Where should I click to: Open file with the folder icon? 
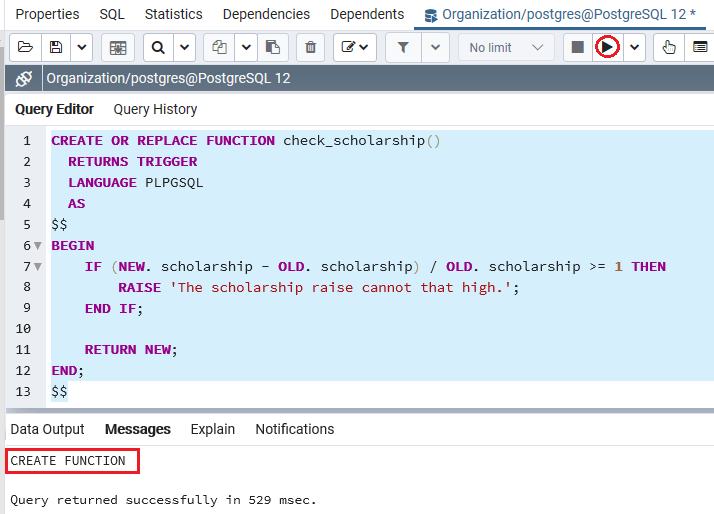pyautogui.click(x=25, y=47)
